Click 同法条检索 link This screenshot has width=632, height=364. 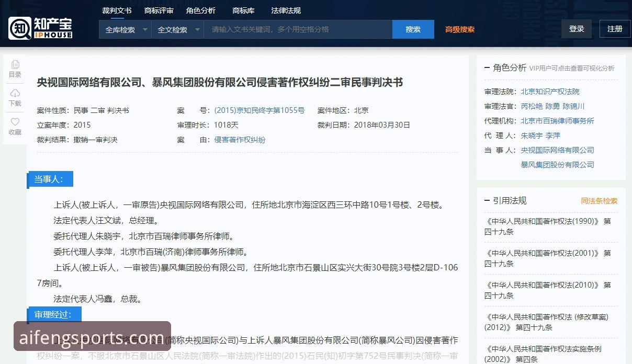pos(599,201)
